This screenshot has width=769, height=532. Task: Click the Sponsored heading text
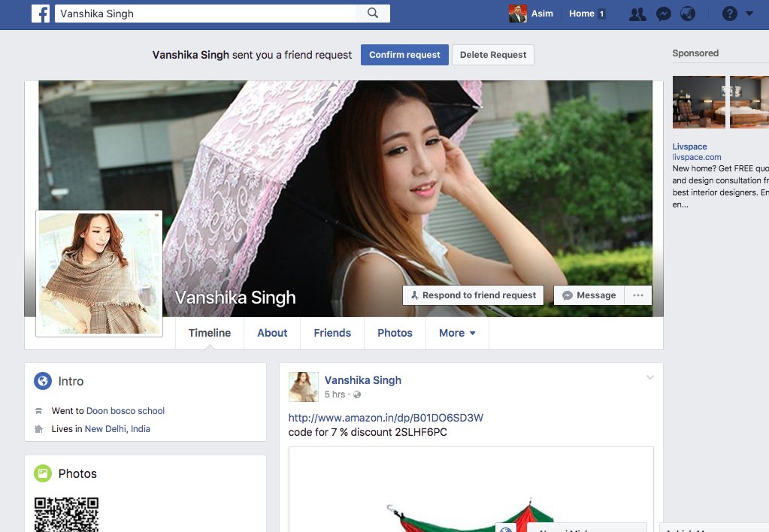[x=695, y=53]
